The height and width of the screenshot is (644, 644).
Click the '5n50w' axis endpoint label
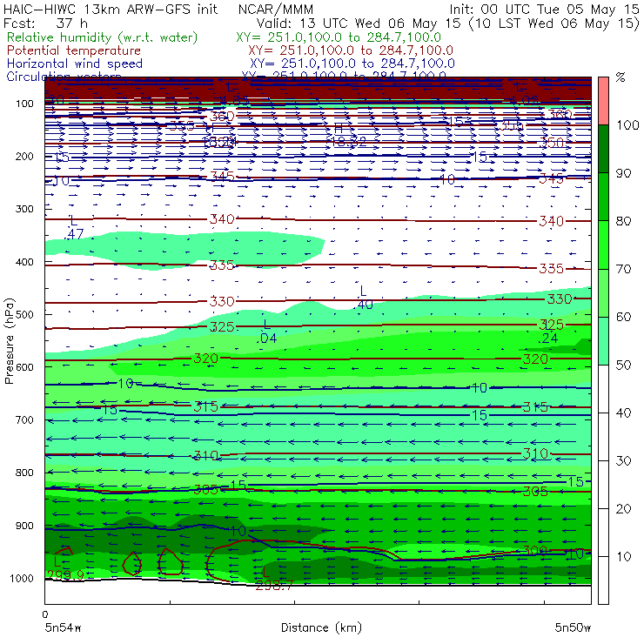point(573,627)
